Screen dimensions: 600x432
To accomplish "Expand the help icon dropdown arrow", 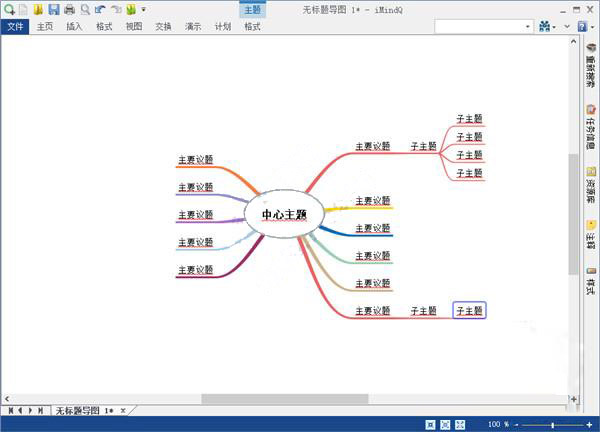I will click(593, 27).
